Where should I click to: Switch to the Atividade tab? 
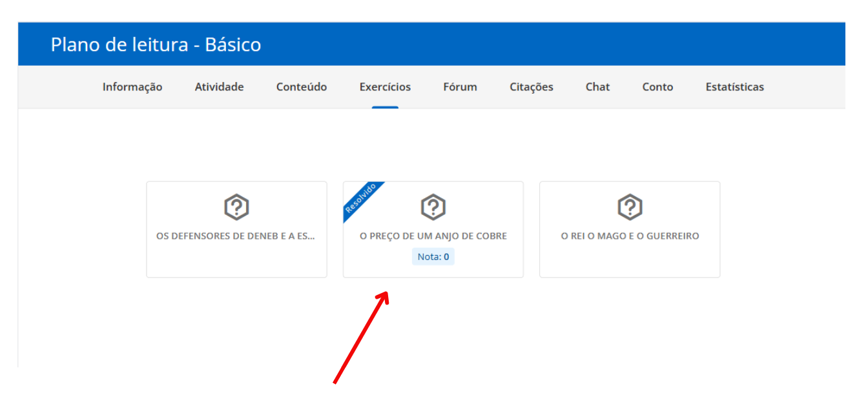220,87
